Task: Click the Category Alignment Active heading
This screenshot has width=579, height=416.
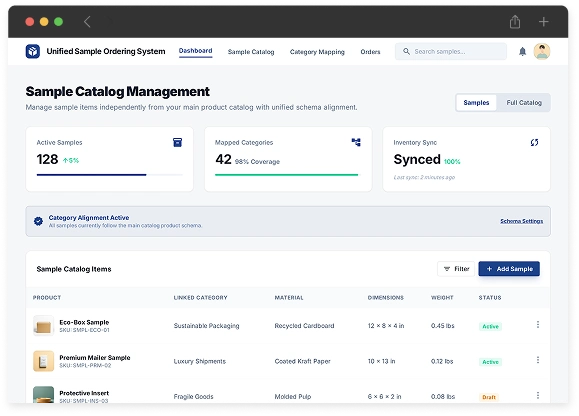Action: click(x=89, y=218)
